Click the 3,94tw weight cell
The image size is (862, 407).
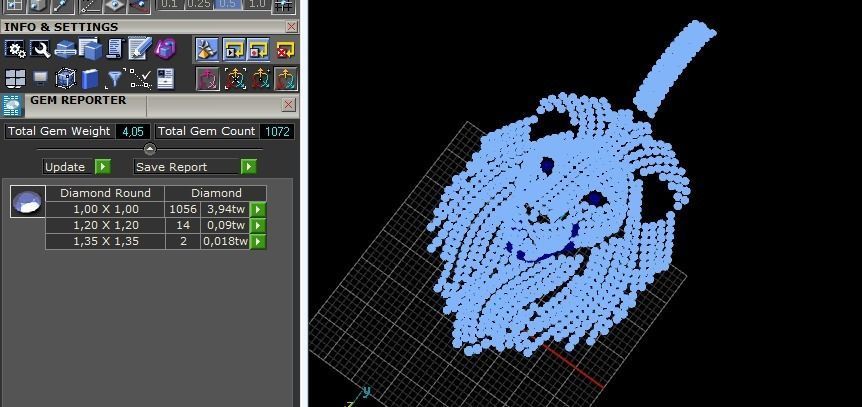[x=225, y=210]
